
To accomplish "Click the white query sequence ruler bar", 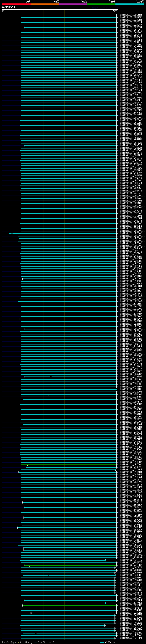I will pos(60,9).
